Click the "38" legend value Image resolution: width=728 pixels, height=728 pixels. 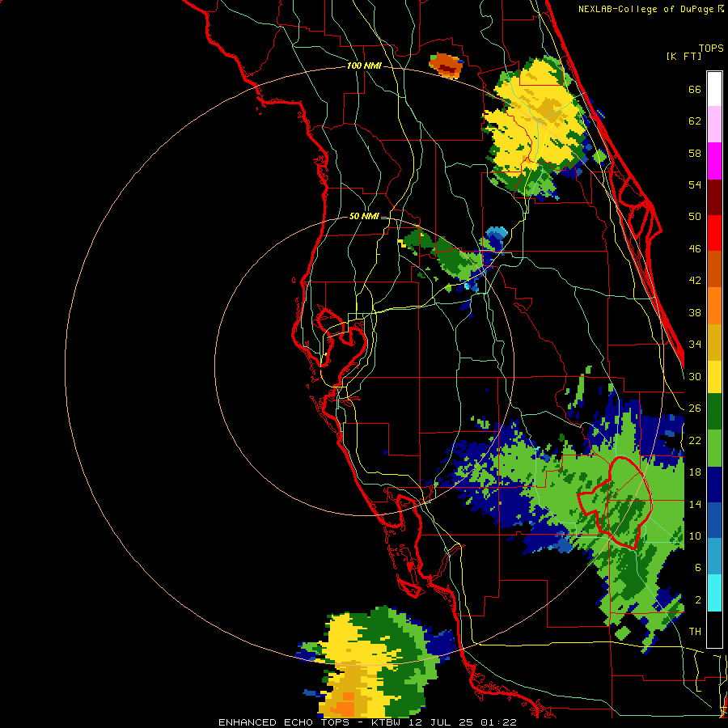[695, 313]
